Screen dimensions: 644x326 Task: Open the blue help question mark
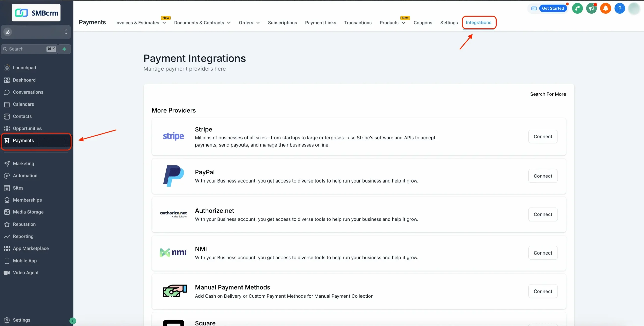[620, 8]
